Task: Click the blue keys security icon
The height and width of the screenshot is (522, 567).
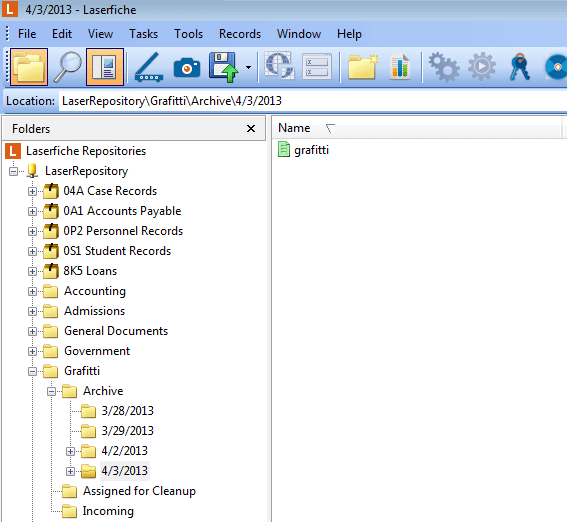Action: click(x=520, y=67)
